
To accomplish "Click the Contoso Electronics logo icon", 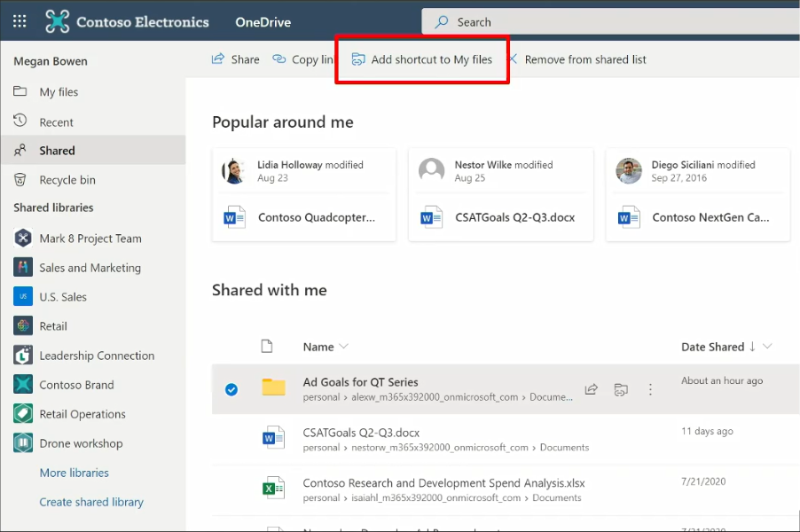I will (57, 21).
